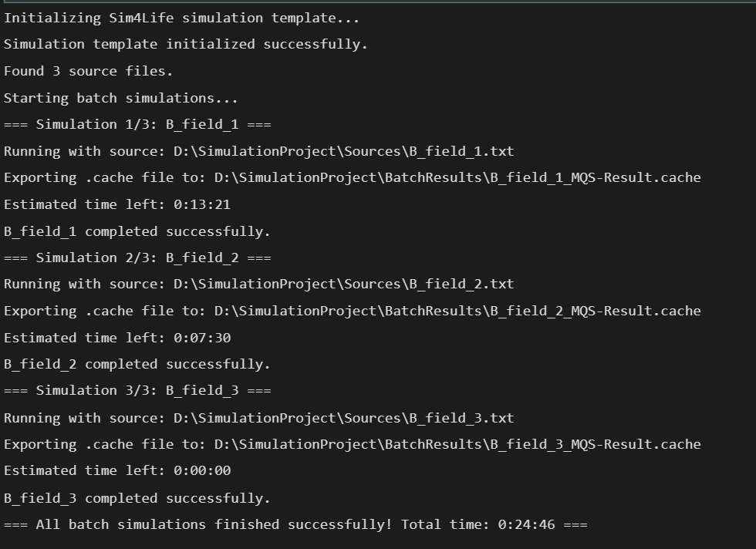The height and width of the screenshot is (549, 756).
Task: Click the estimated time 0:07:30 line
Action: 117,338
